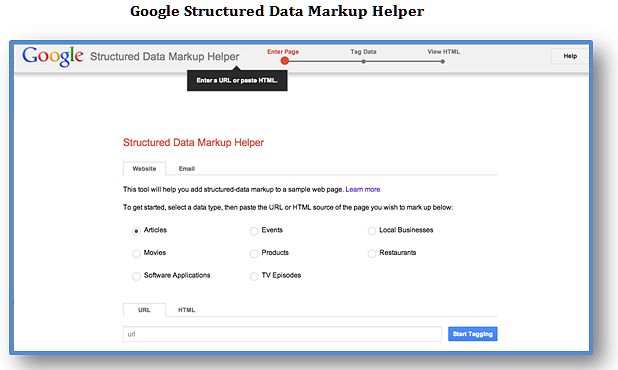Viewport: 618px width, 370px height.
Task: Click the Google logo
Action: (x=53, y=56)
